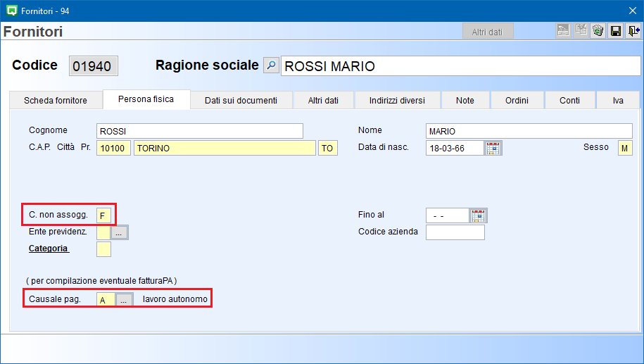Open Ente previdenz. lookup ellipsis button
The width and height of the screenshot is (644, 364).
(120, 232)
